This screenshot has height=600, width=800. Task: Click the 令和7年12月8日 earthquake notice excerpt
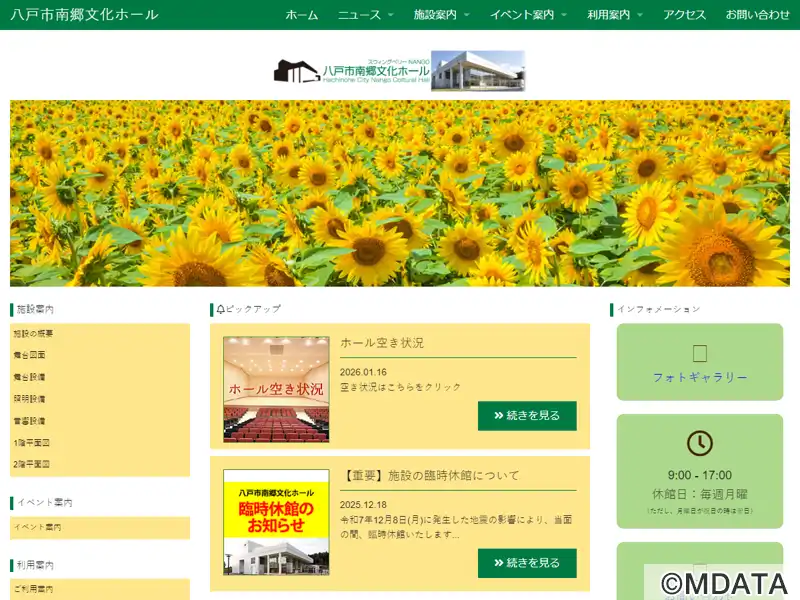coord(456,527)
